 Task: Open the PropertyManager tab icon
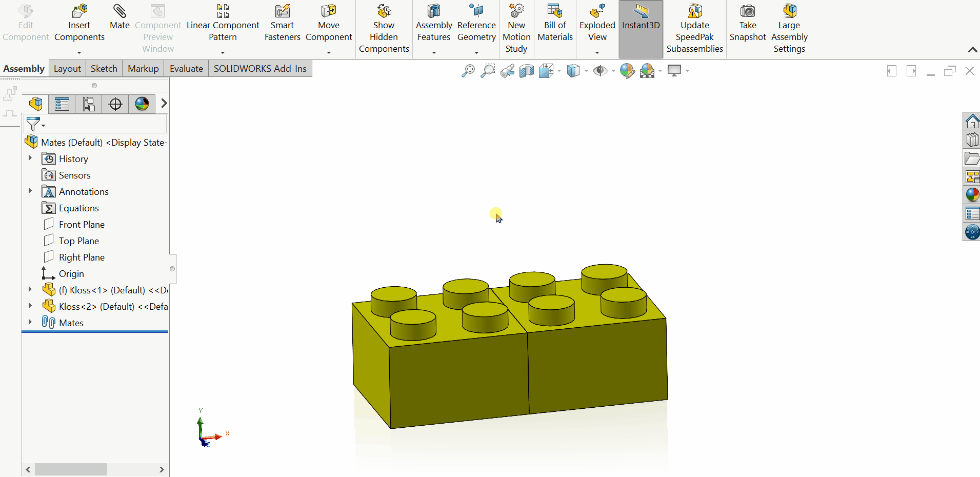coord(62,104)
